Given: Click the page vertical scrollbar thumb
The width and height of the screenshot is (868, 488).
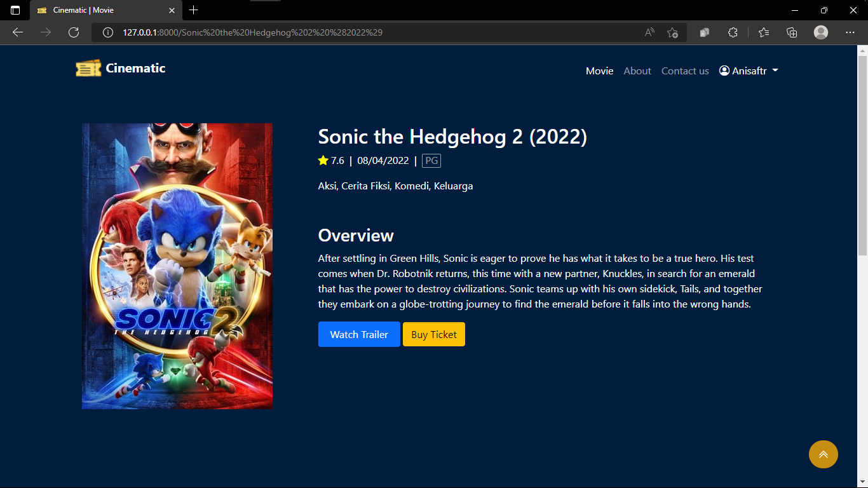Looking at the screenshot, I should click(862, 155).
